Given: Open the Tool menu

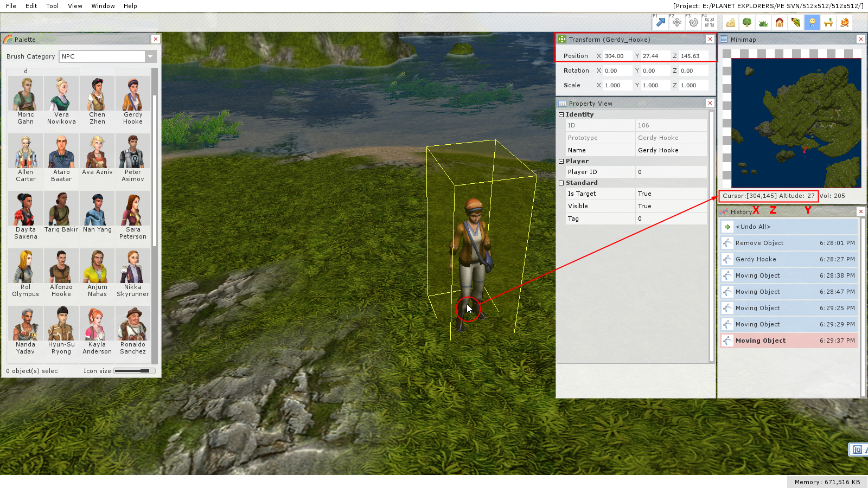Looking at the screenshot, I should coord(52,6).
